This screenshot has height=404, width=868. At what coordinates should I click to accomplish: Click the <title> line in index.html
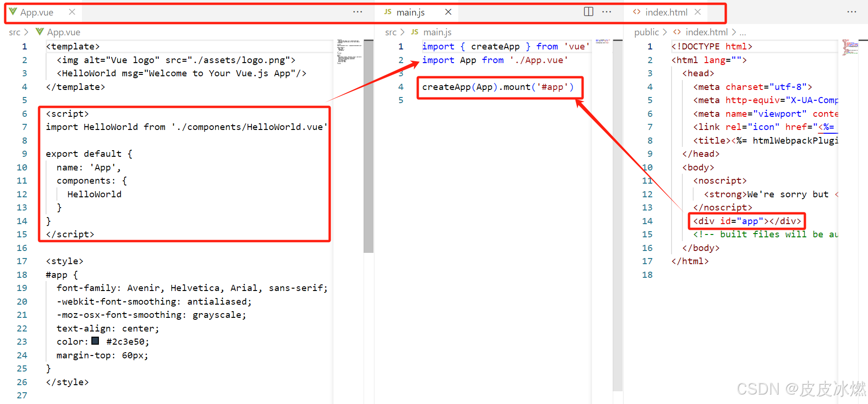point(765,140)
